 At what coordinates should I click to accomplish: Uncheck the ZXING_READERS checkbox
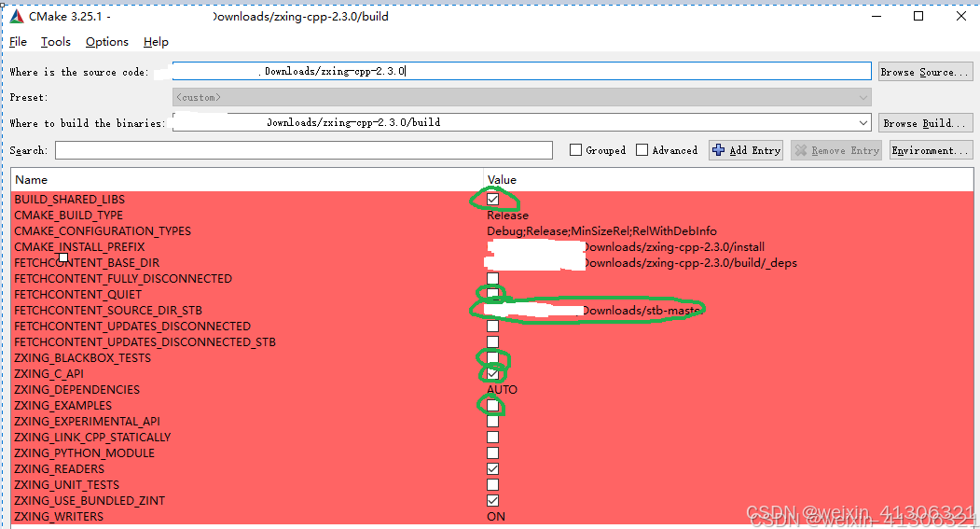(492, 469)
